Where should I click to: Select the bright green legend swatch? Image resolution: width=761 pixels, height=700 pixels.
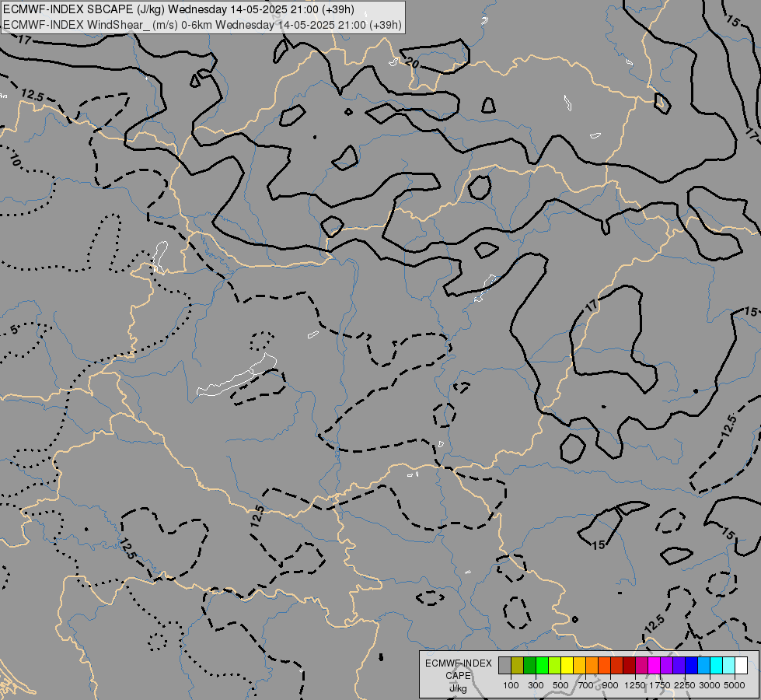542,665
